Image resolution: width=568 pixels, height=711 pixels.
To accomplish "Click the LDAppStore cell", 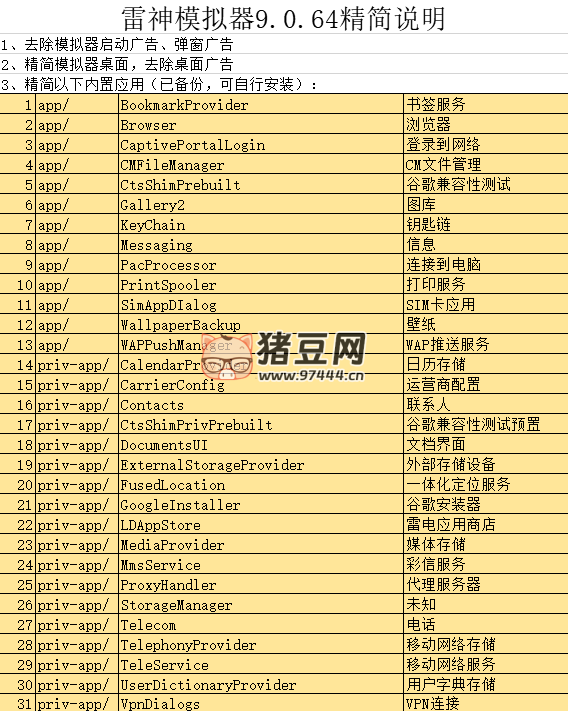I will 261,524.
